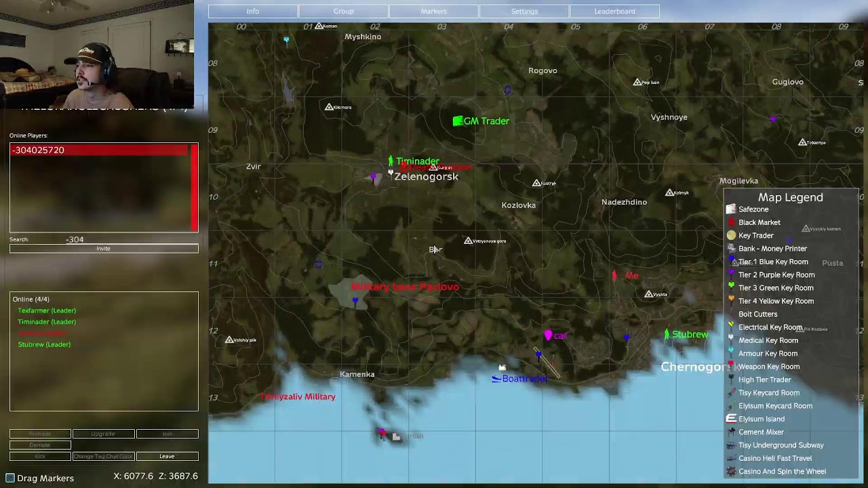
Task: Enable the Drag Markers checkbox
Action: [x=10, y=478]
